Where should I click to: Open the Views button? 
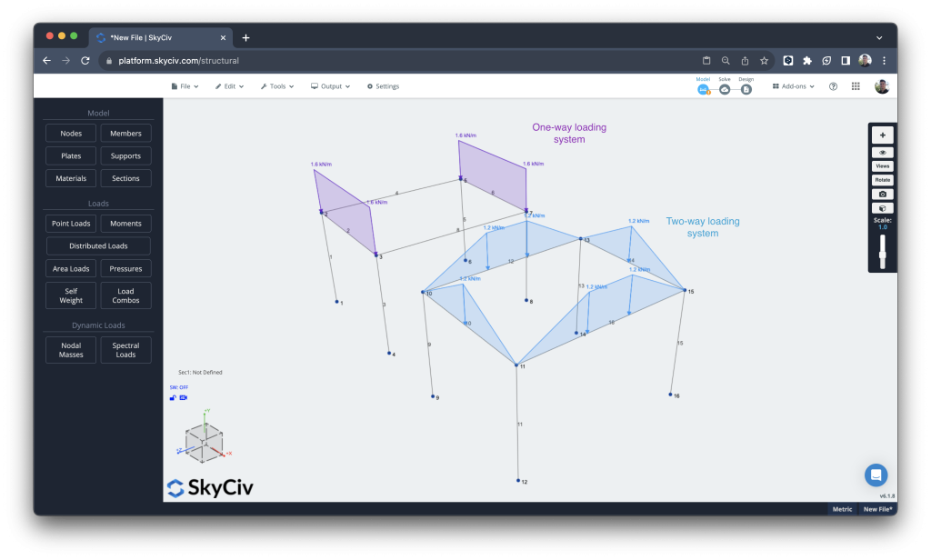pos(882,166)
